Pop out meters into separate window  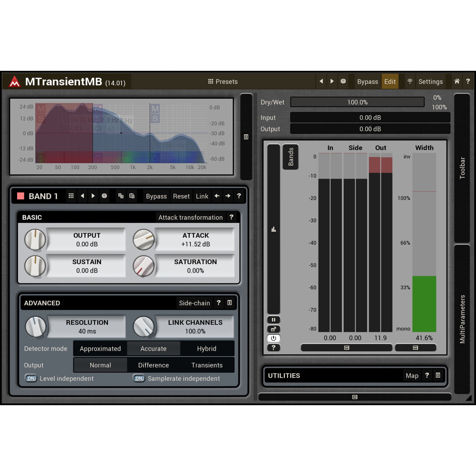(273, 329)
